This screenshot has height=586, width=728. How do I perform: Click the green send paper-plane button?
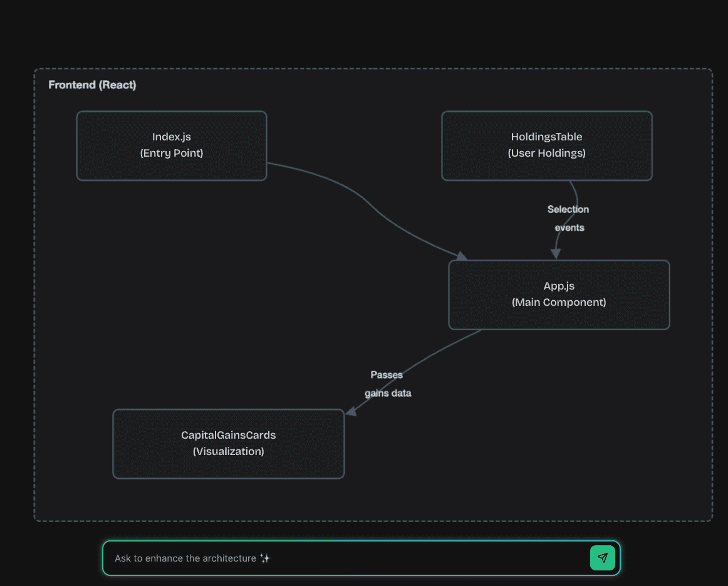pyautogui.click(x=602, y=558)
